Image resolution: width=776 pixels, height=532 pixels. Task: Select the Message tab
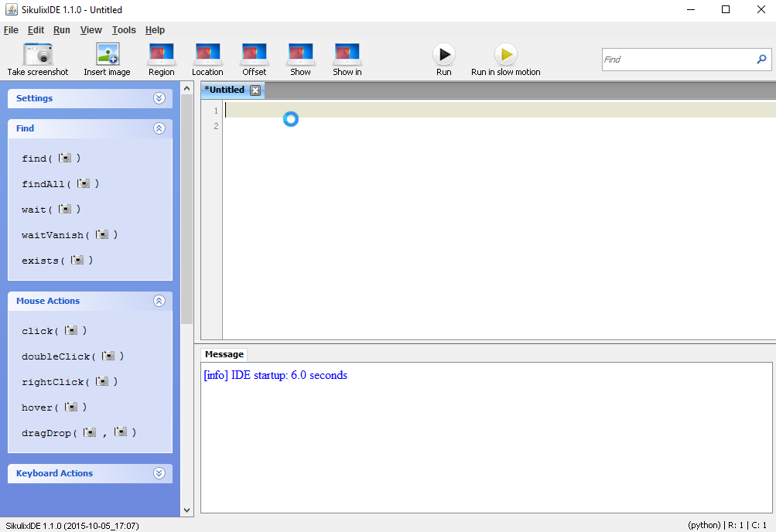point(224,354)
